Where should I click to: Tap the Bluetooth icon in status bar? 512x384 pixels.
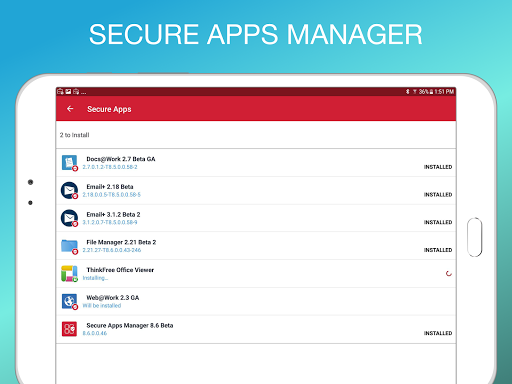[407, 91]
